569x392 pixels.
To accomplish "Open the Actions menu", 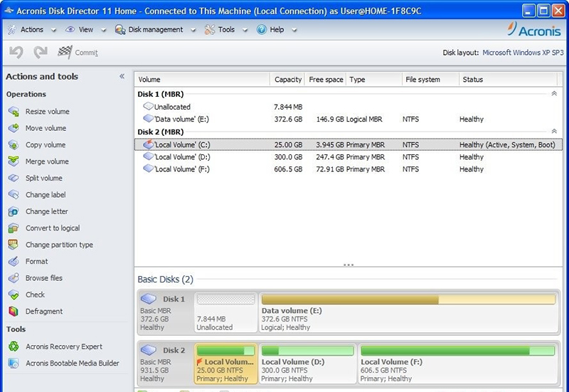I will click(x=31, y=30).
